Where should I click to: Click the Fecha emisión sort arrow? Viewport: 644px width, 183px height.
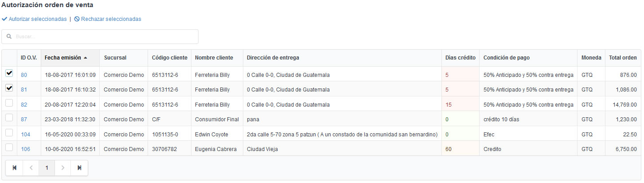[86, 58]
